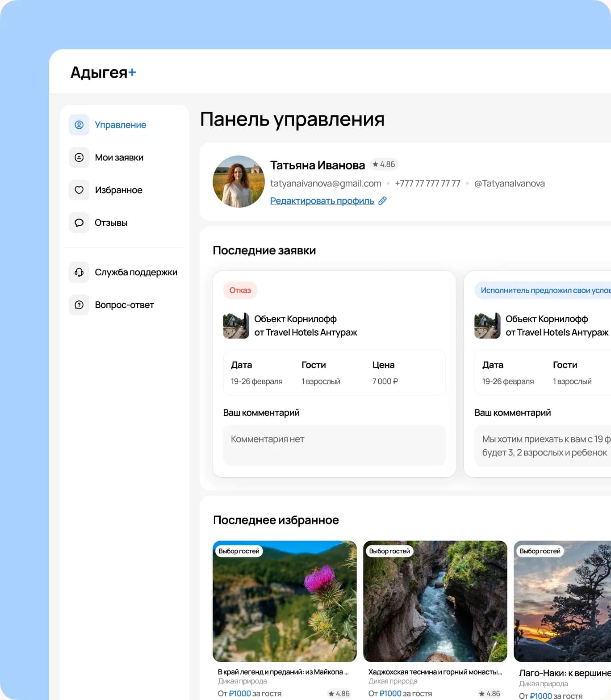The image size is (611, 700).
Task: Click the comment box starting "Мы хотим приехать"
Action: [543, 446]
